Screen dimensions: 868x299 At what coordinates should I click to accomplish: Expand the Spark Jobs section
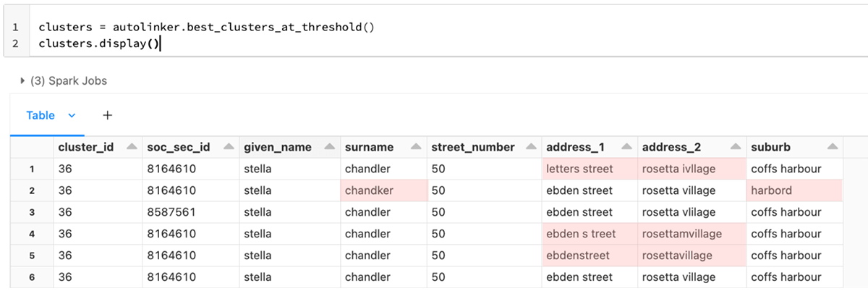pos(23,80)
